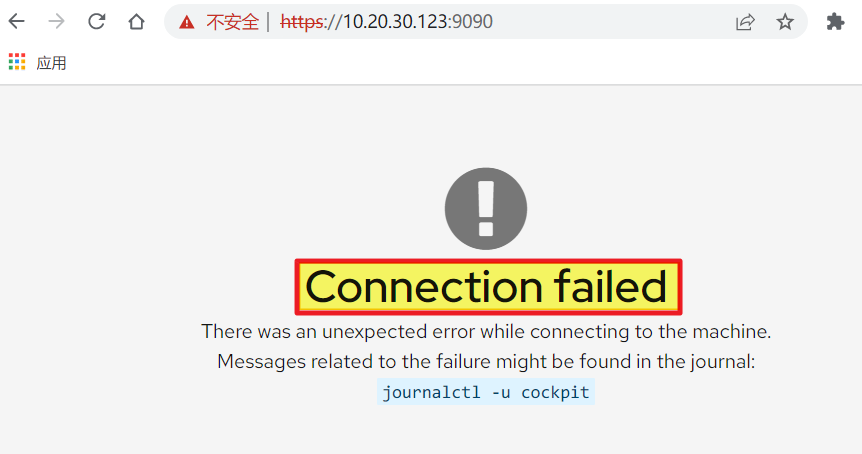Open the share this page icon

pyautogui.click(x=745, y=22)
